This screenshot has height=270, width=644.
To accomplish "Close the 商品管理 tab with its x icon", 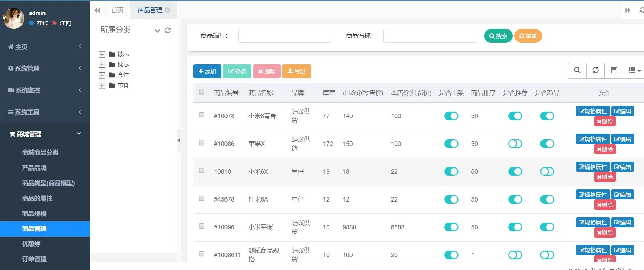I will click(x=167, y=10).
